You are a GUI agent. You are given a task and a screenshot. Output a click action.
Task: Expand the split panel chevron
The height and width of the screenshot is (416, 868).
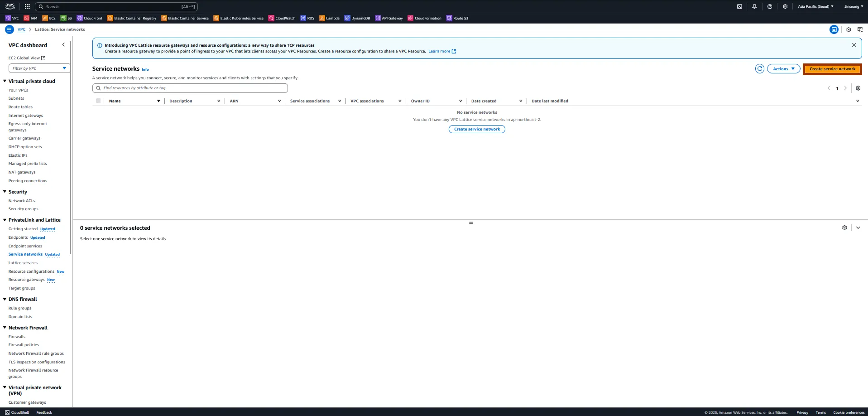858,228
